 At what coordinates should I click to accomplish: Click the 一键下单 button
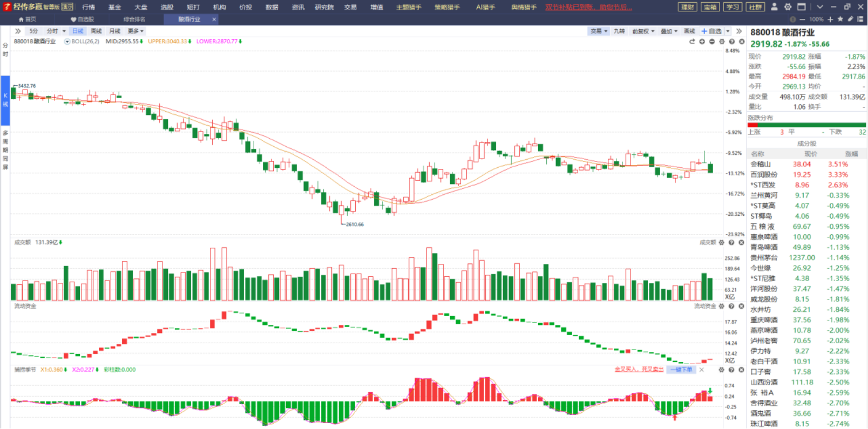click(681, 370)
